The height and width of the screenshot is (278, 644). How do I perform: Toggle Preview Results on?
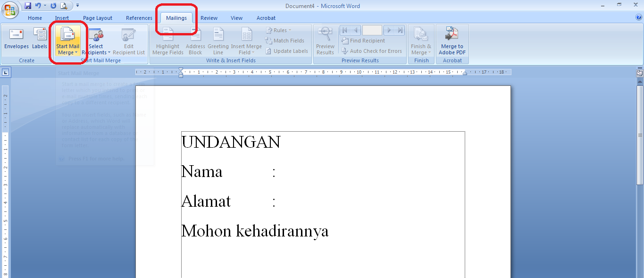pos(325,41)
